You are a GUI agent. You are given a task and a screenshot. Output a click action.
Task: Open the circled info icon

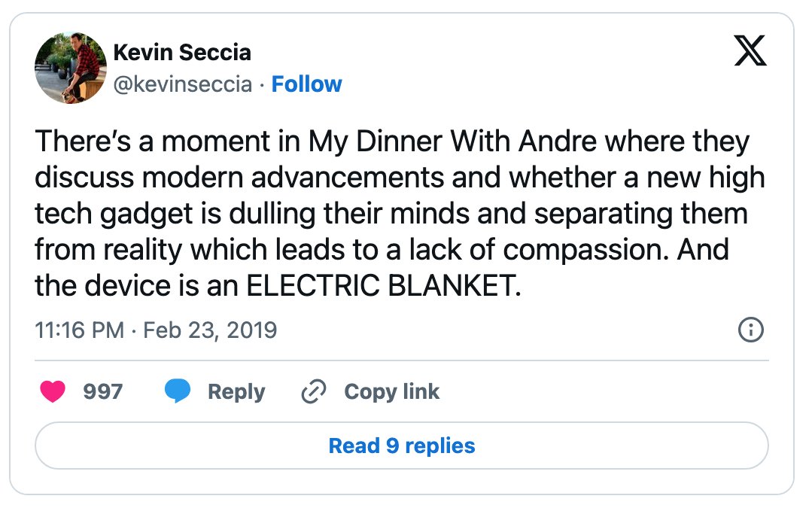pos(750,330)
